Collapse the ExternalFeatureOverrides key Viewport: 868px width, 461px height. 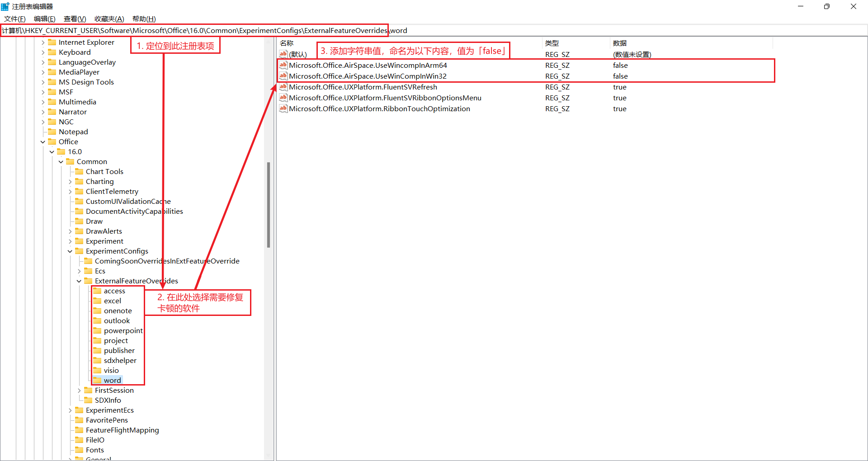[79, 281]
